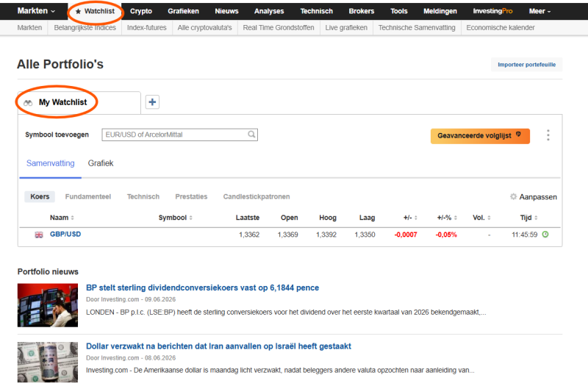Click the magnifier icon in symbol search box
The width and height of the screenshot is (588, 389).
[x=251, y=135]
